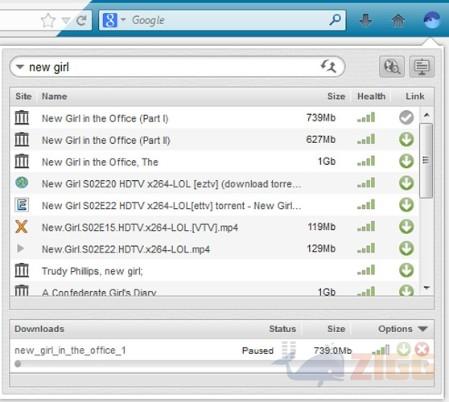Download New.Girl.S02E15.HDTV.x264-LOL.[VTV].mp4 via green arrow

pos(406,227)
